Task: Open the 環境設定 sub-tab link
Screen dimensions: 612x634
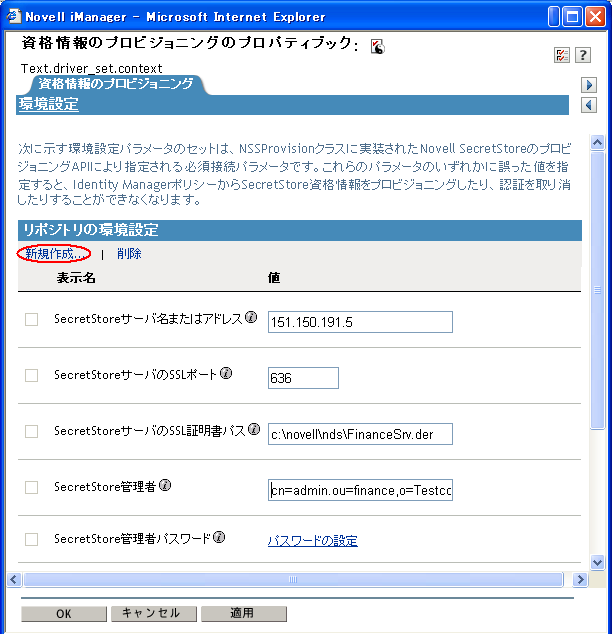Action: [49, 104]
